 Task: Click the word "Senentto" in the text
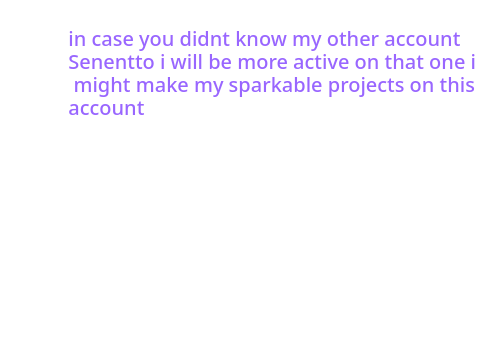[x=111, y=62]
